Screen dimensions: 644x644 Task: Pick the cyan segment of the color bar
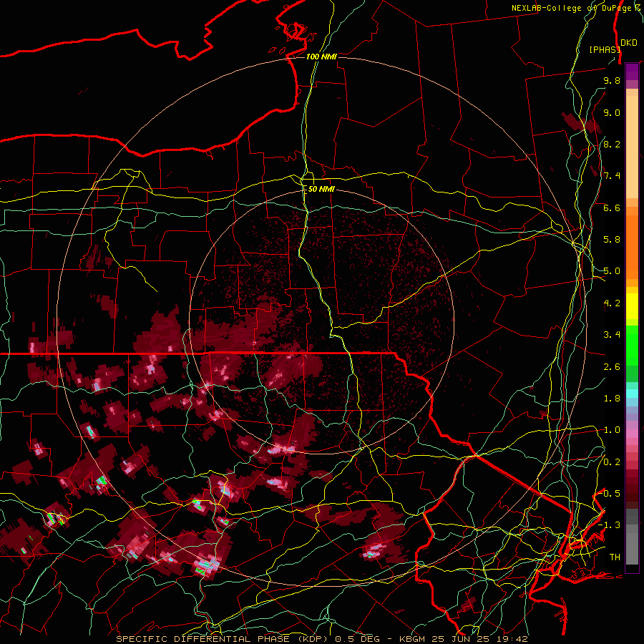click(632, 394)
